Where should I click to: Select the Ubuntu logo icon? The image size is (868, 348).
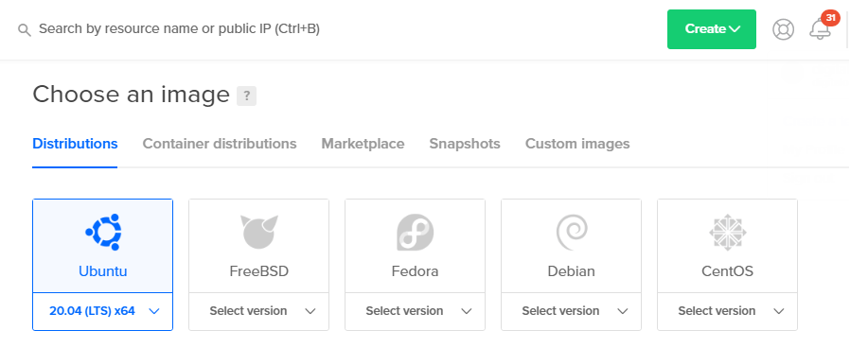[x=103, y=232]
